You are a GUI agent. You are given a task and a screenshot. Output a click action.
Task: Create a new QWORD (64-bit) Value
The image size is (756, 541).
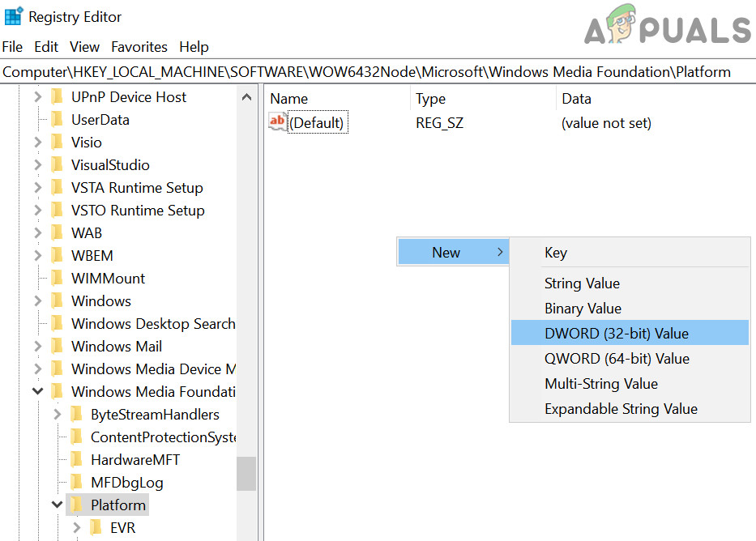pos(630,358)
